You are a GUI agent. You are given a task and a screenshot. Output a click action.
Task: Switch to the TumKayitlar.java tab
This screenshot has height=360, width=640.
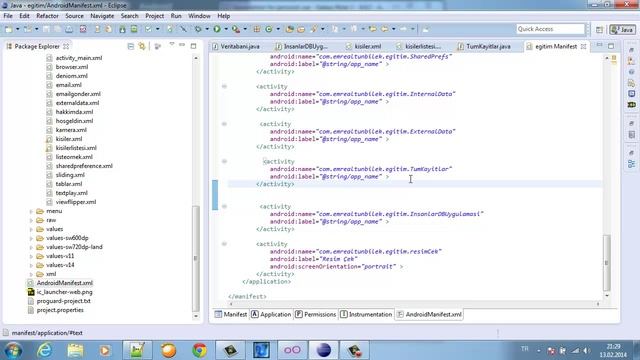pos(484,47)
